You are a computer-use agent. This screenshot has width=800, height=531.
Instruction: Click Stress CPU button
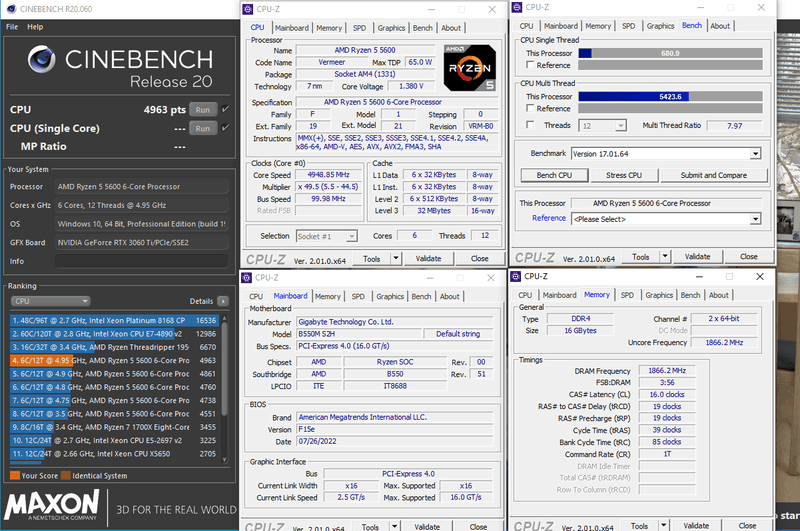(x=624, y=175)
